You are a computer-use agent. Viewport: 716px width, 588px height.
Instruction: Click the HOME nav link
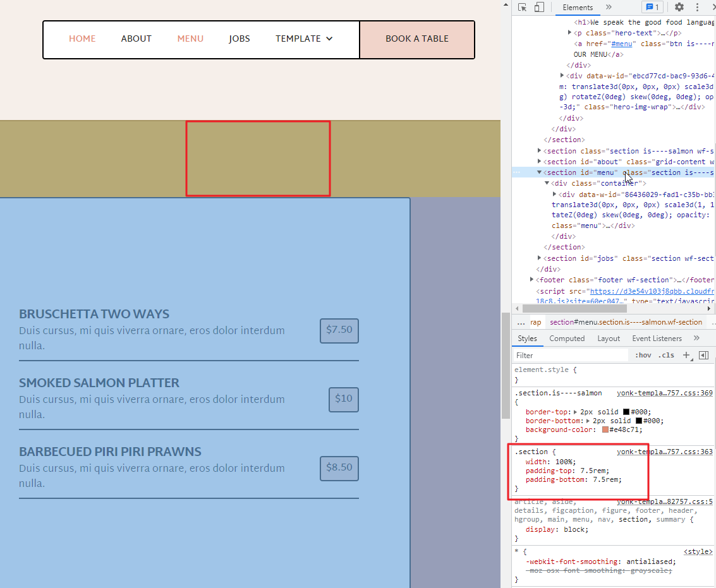point(82,39)
